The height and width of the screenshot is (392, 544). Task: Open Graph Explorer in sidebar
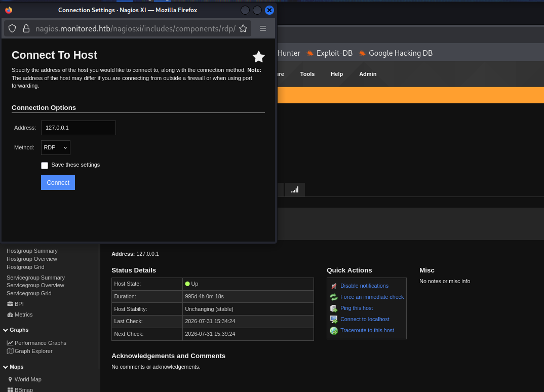pyautogui.click(x=33, y=351)
